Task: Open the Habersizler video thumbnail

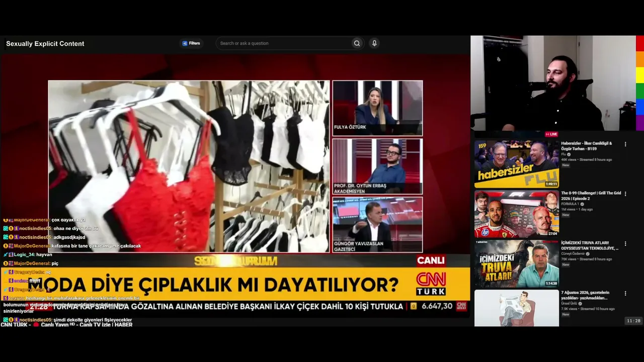Action: (x=516, y=164)
